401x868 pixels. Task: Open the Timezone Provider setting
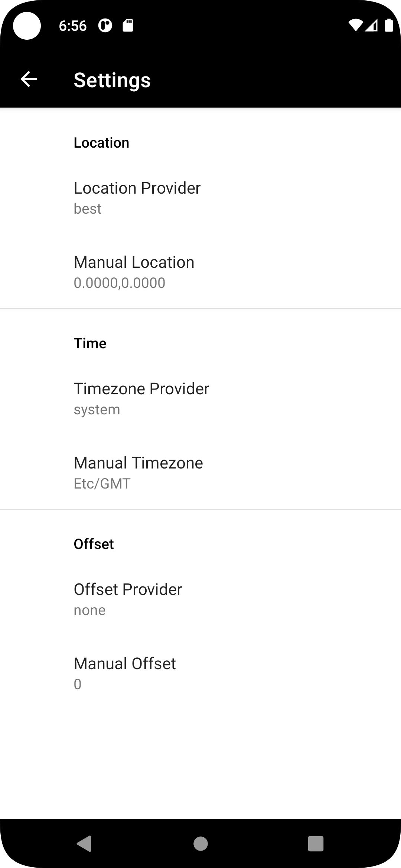click(x=200, y=398)
